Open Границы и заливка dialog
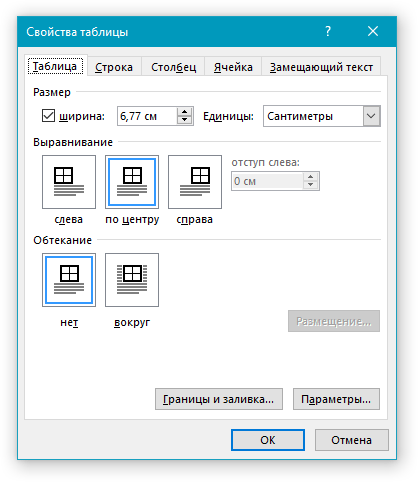 [219, 399]
